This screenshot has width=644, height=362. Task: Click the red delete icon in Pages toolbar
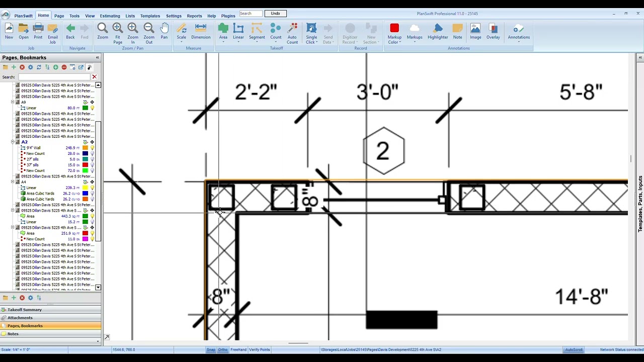pyautogui.click(x=22, y=67)
